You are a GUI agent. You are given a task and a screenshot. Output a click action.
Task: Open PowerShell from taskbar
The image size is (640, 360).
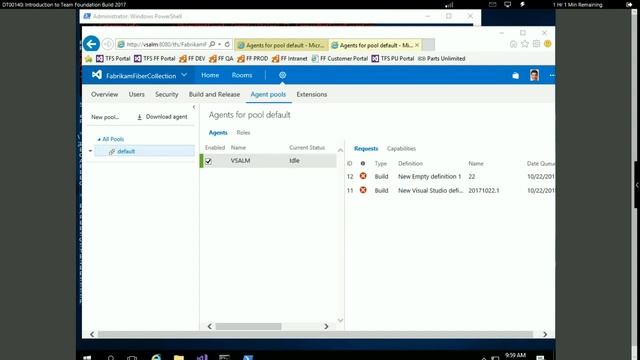click(248, 358)
